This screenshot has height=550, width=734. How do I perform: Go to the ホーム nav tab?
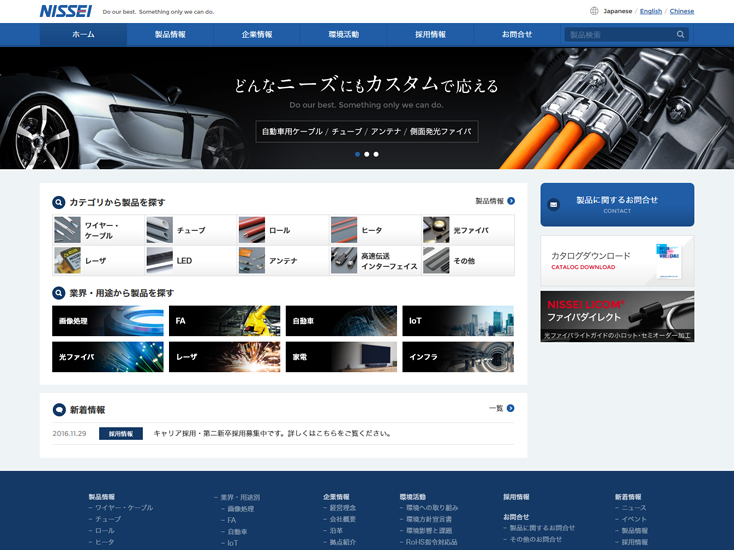click(83, 35)
